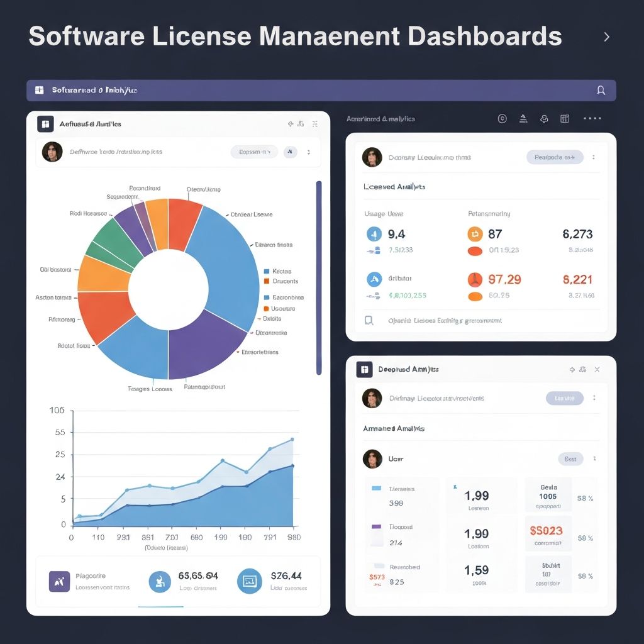Click the grid icon in the purple header bar
This screenshot has height=644, width=644.
pos(39,91)
